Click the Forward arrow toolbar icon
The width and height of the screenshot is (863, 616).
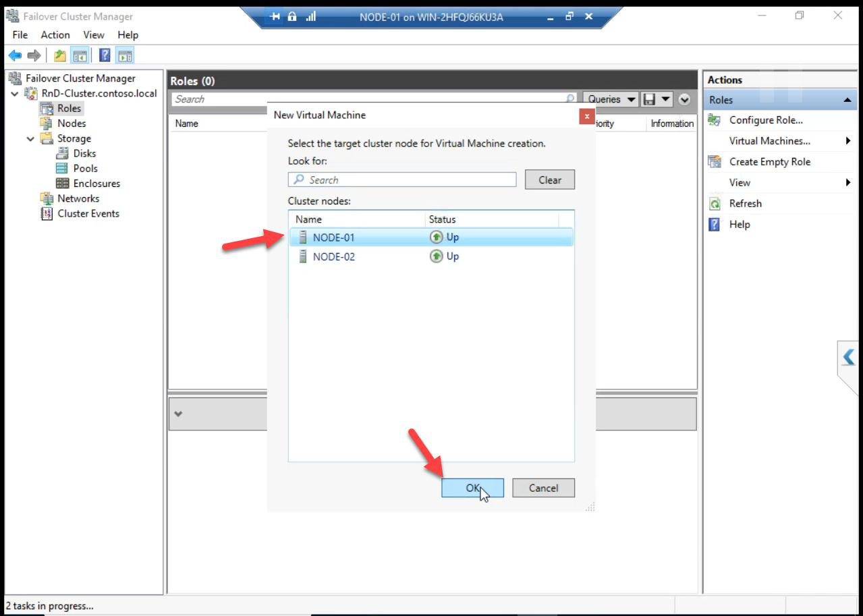click(34, 55)
